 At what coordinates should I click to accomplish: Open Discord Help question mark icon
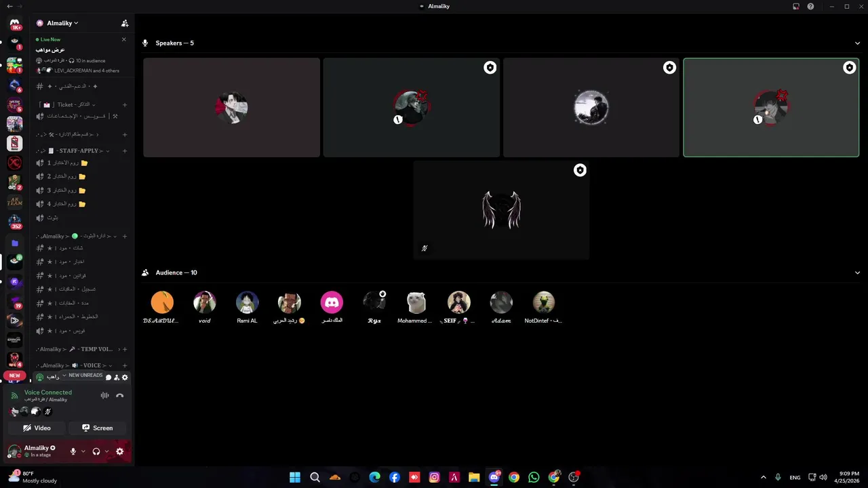point(810,6)
